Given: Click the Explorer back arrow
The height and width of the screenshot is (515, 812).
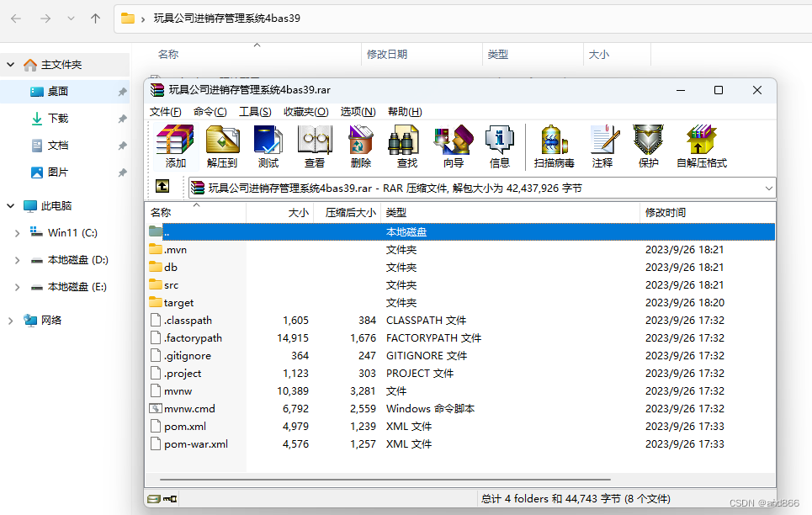Looking at the screenshot, I should (16, 19).
